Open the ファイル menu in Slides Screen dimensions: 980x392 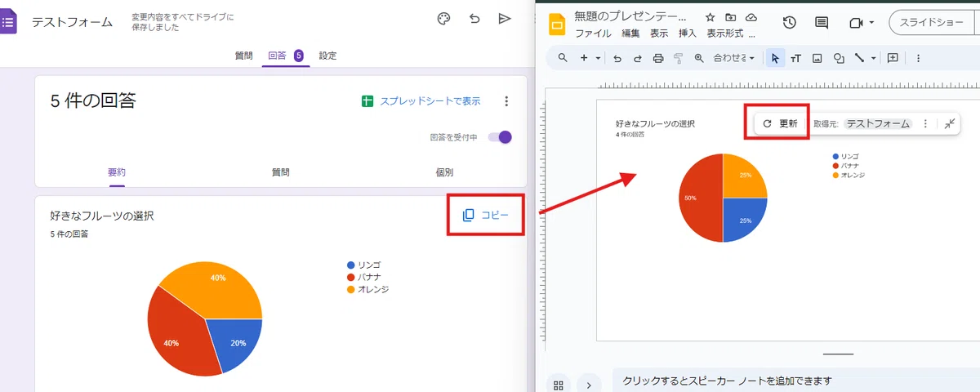point(594,33)
